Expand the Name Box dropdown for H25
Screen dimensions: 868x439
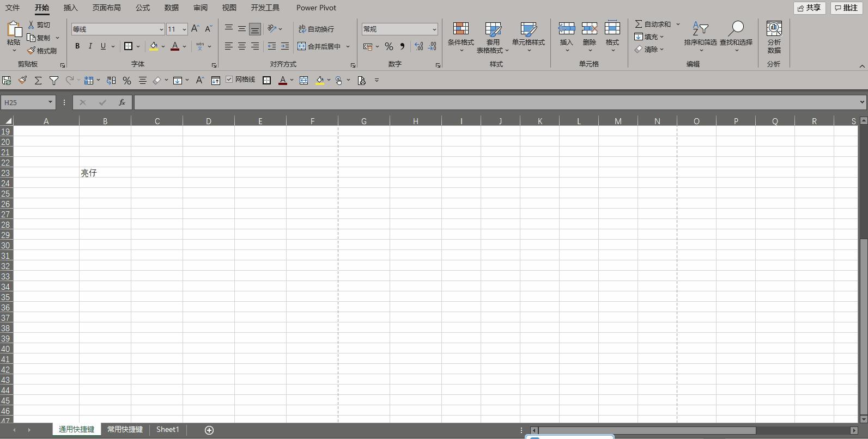pos(50,102)
